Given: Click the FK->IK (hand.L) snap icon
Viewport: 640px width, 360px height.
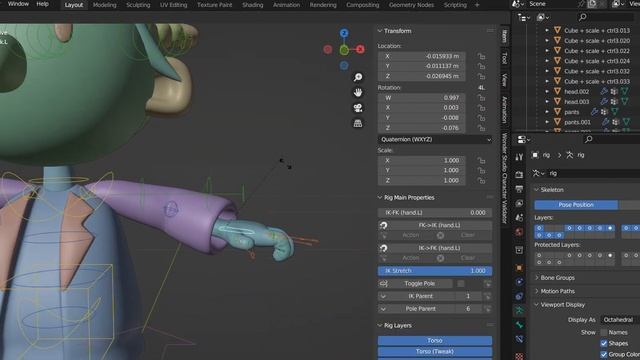Looking at the screenshot, I should tap(384, 225).
